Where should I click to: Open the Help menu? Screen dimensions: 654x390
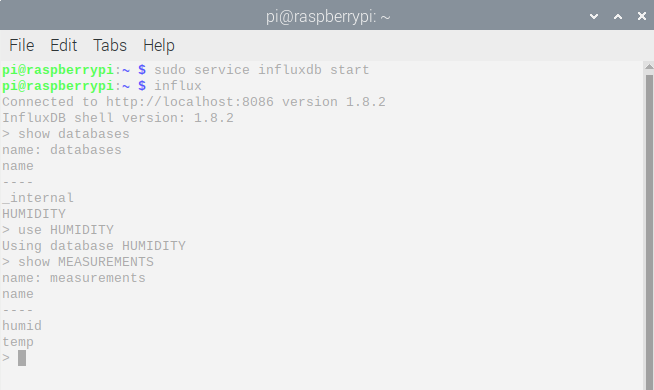coord(158,45)
